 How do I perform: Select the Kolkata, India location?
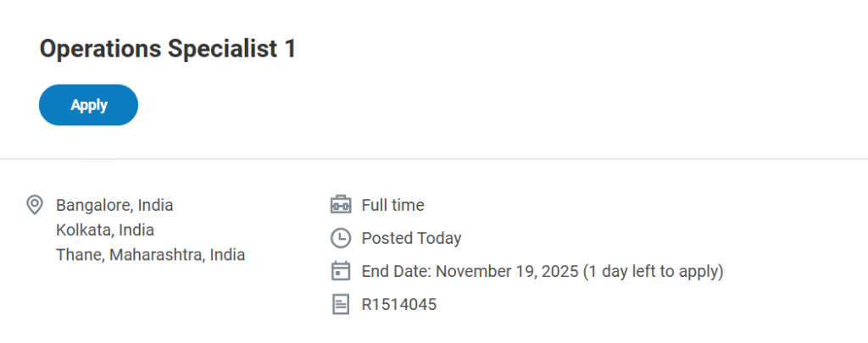point(105,230)
